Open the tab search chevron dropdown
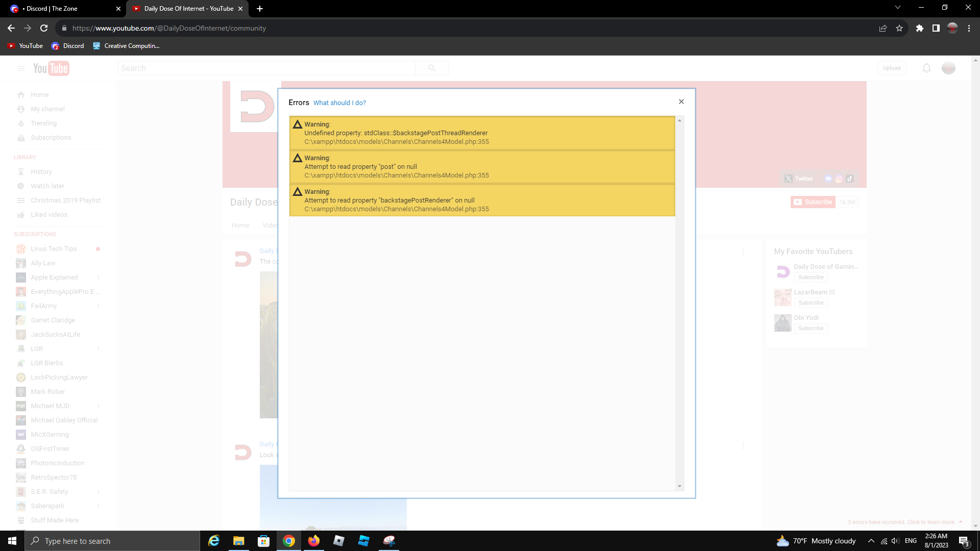980x551 pixels. pyautogui.click(x=897, y=8)
